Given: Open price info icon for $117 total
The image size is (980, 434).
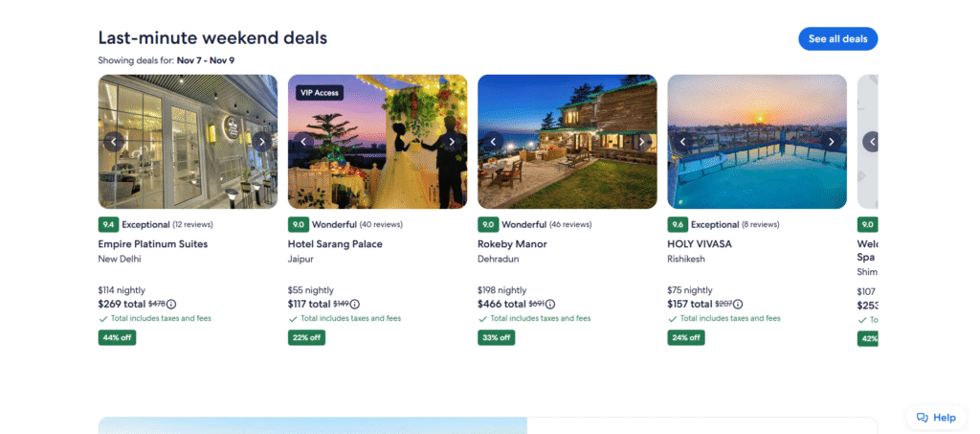Looking at the screenshot, I should coord(361,304).
